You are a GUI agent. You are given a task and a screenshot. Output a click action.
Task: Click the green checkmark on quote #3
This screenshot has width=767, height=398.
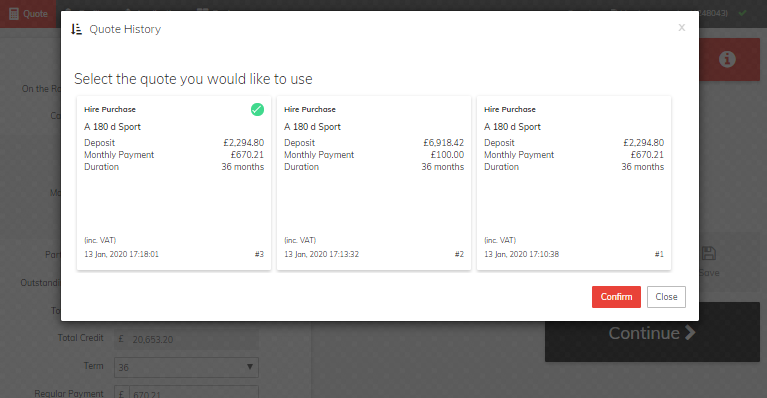[257, 110]
